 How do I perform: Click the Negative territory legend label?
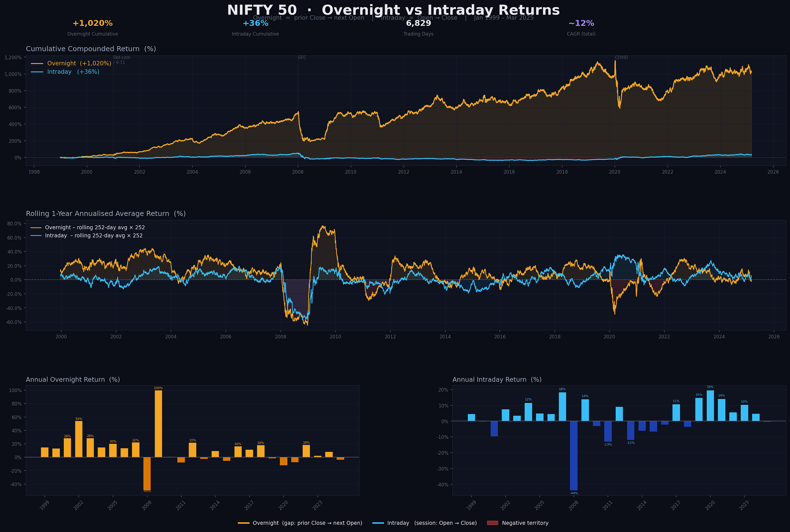coord(525,523)
